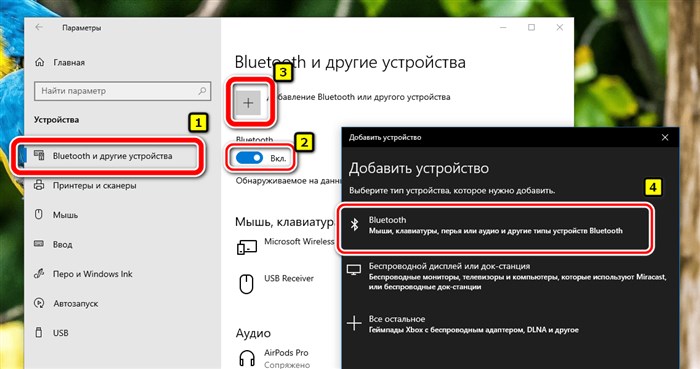Click the Мышь, клавиатура section heading
Viewport: 700px width, 369px height.
(285, 222)
